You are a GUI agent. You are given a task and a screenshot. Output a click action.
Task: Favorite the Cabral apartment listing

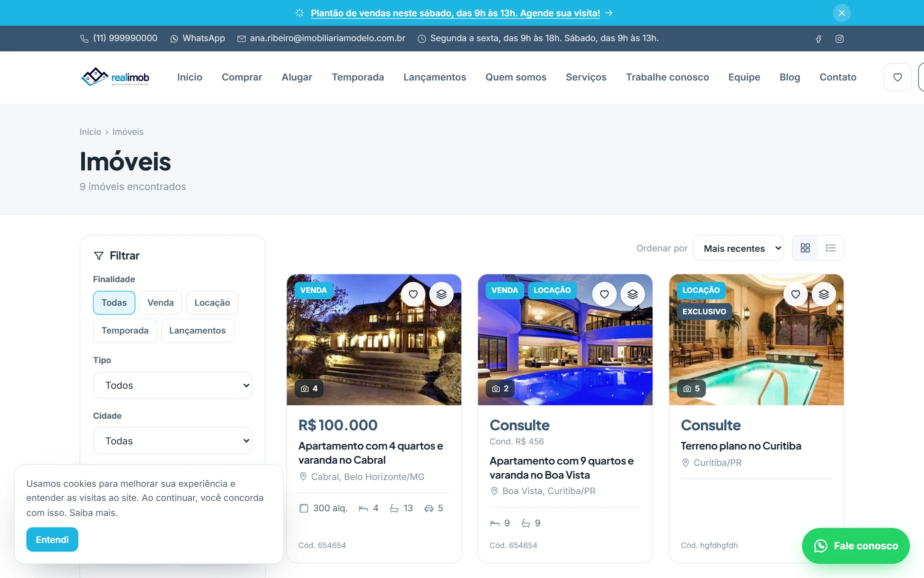pos(413,294)
